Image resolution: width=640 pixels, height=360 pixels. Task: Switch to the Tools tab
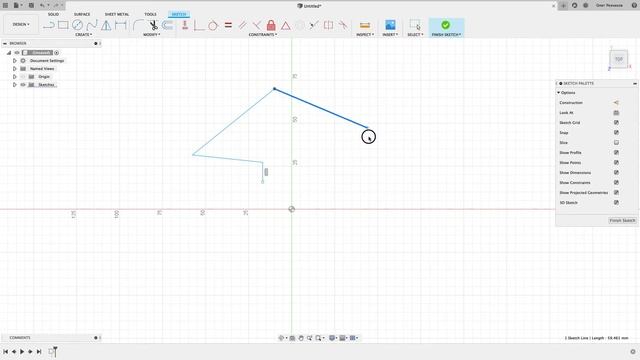150,14
